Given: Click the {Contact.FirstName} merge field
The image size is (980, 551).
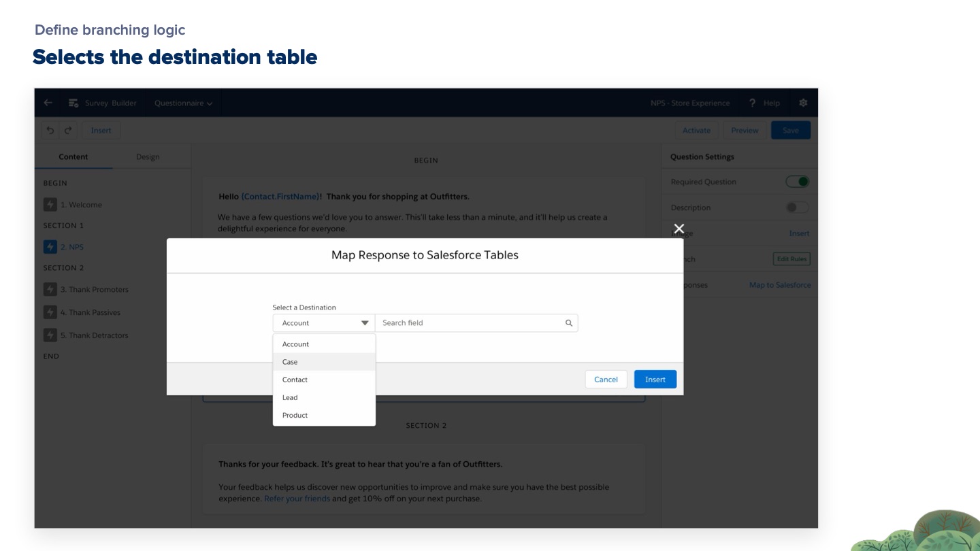Looking at the screenshot, I should pos(281,197).
